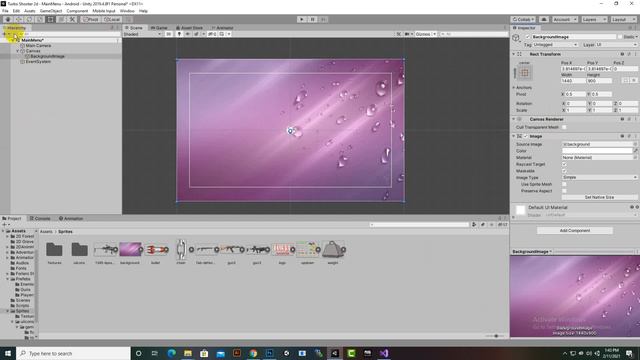
Task: Click the Set Native Size button
Action: (x=599, y=197)
